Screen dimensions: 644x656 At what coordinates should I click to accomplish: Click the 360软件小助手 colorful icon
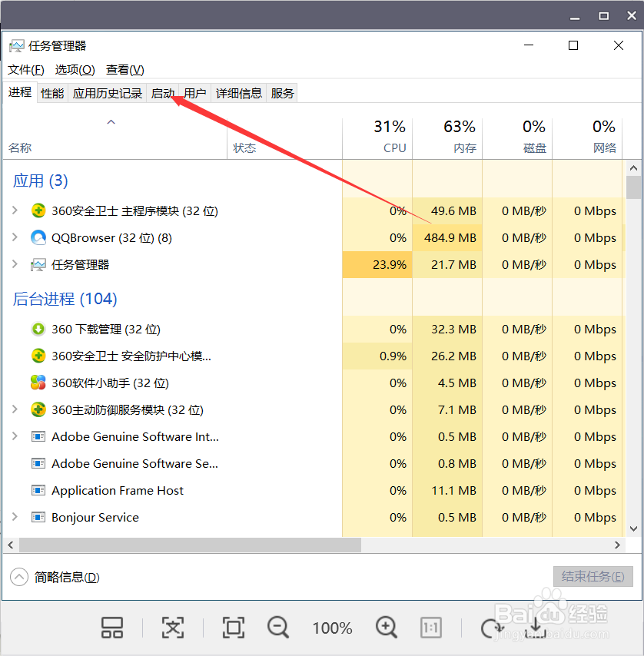click(x=38, y=383)
